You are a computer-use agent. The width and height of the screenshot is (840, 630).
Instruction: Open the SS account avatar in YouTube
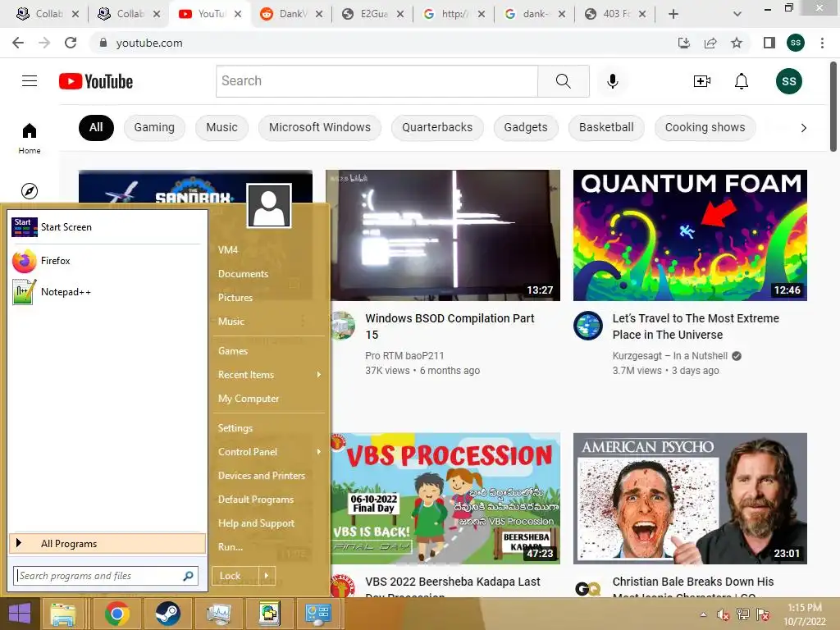click(x=788, y=81)
